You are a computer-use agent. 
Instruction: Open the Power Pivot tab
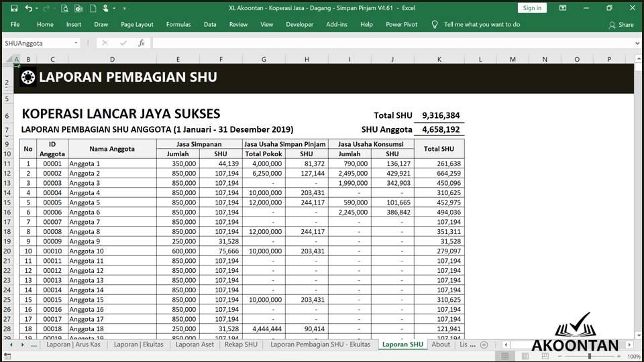pos(401,25)
